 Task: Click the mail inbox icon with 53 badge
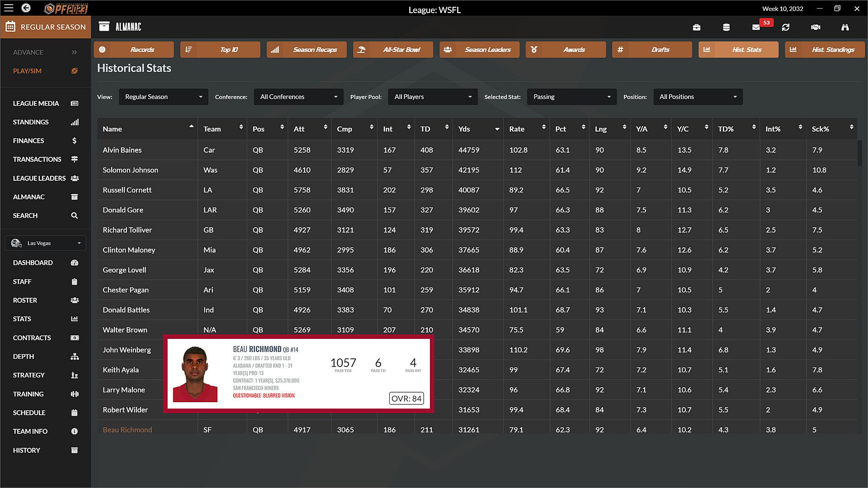click(756, 27)
